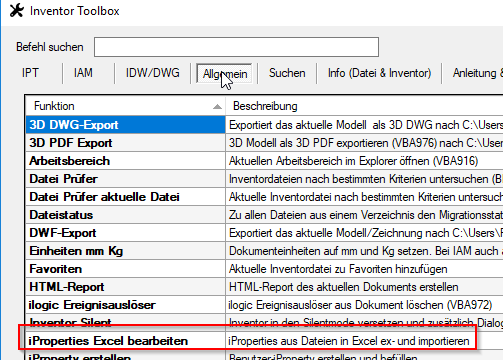The width and height of the screenshot is (503, 360).
Task: Switch to the IPT tab
Action: pyautogui.click(x=30, y=73)
